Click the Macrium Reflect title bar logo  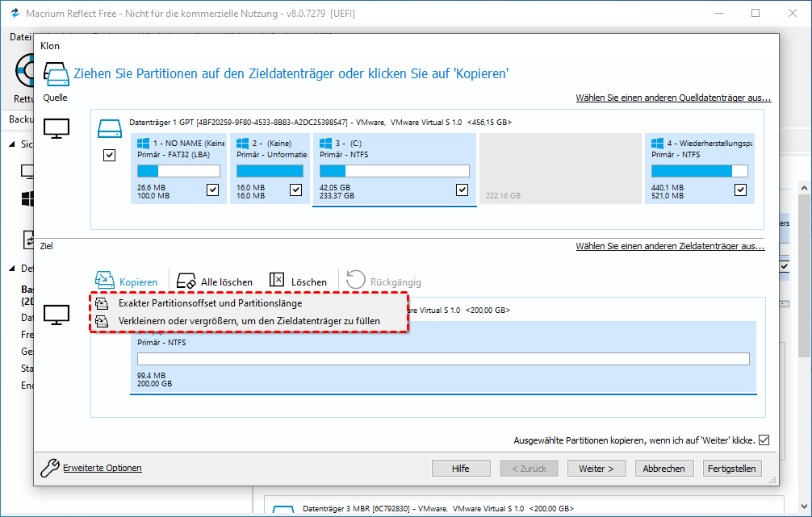click(x=15, y=13)
